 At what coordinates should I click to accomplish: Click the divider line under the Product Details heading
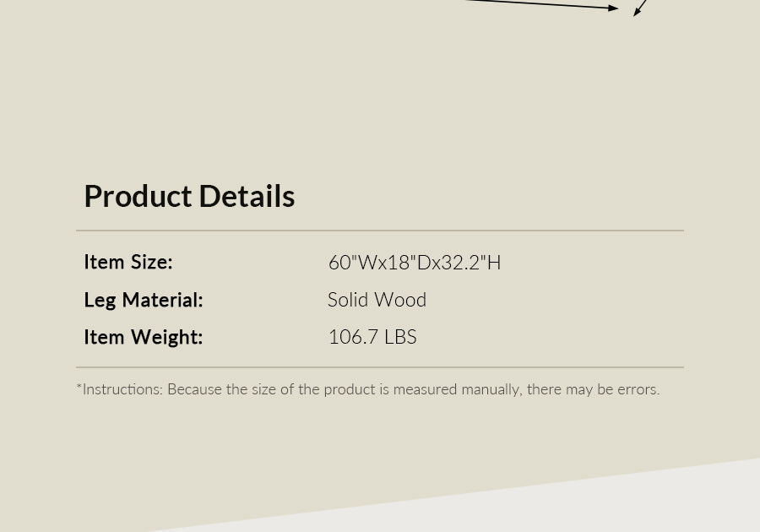coord(380,231)
